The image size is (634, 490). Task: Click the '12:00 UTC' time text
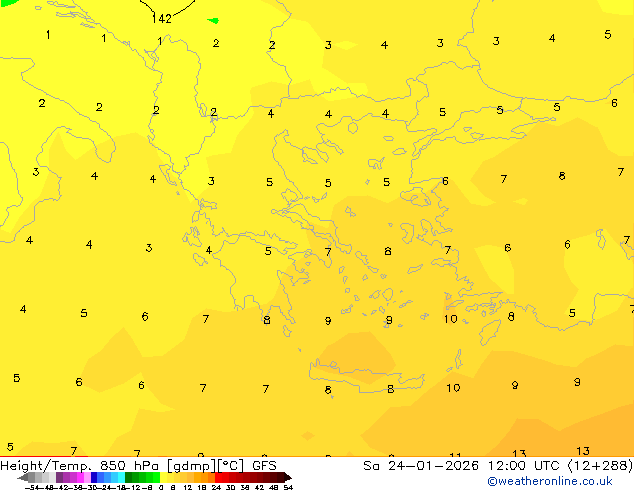click(525, 466)
